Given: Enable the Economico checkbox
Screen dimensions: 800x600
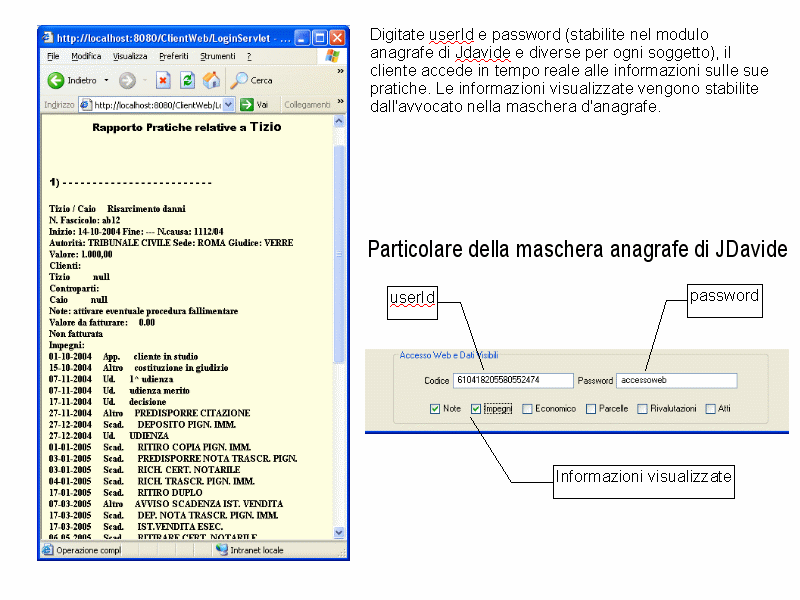Looking at the screenshot, I should (x=527, y=409).
